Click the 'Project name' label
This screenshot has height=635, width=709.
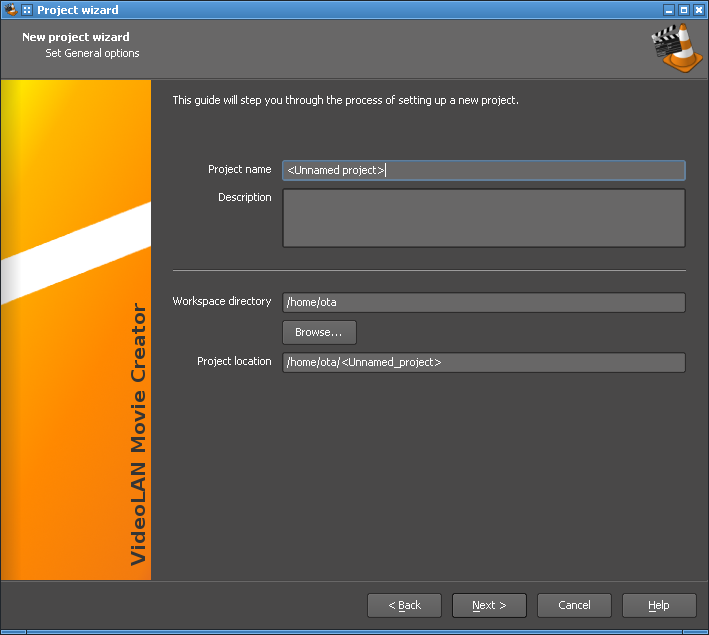point(240,170)
